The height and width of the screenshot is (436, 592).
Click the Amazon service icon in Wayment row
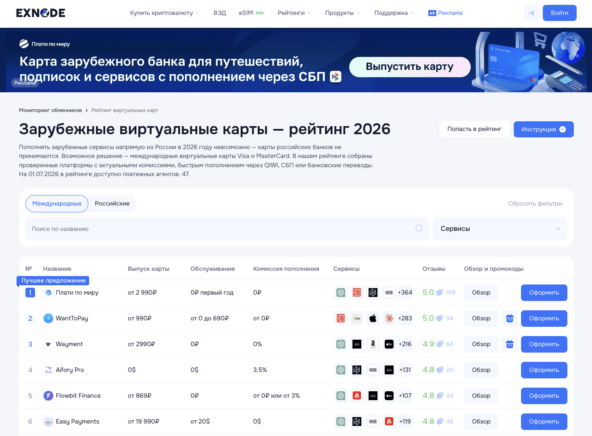[373, 344]
